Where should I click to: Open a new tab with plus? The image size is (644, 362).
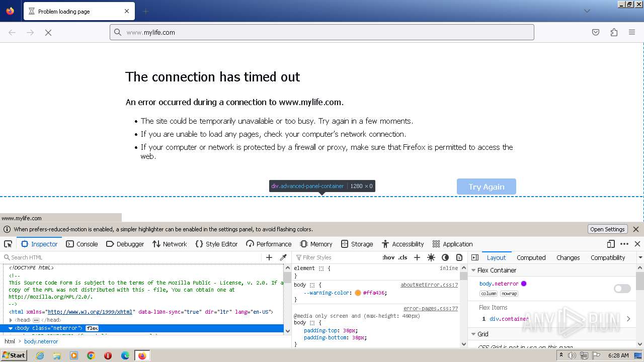[145, 11]
